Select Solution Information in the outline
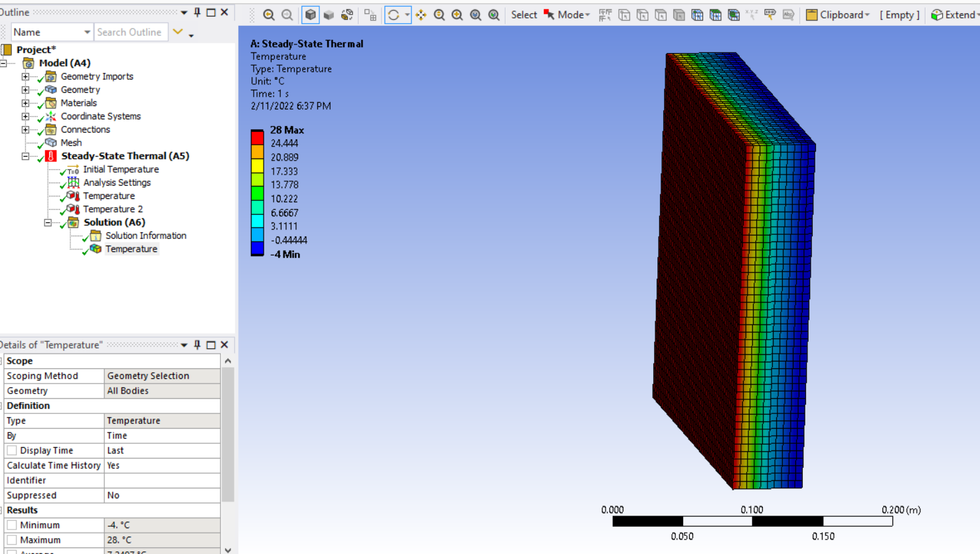980x554 pixels. tap(145, 236)
